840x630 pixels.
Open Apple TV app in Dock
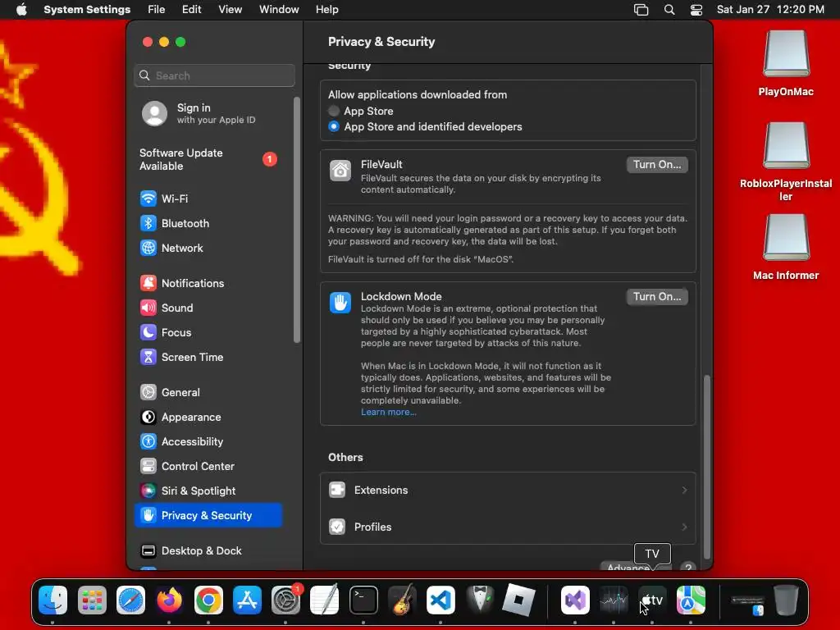click(652, 600)
